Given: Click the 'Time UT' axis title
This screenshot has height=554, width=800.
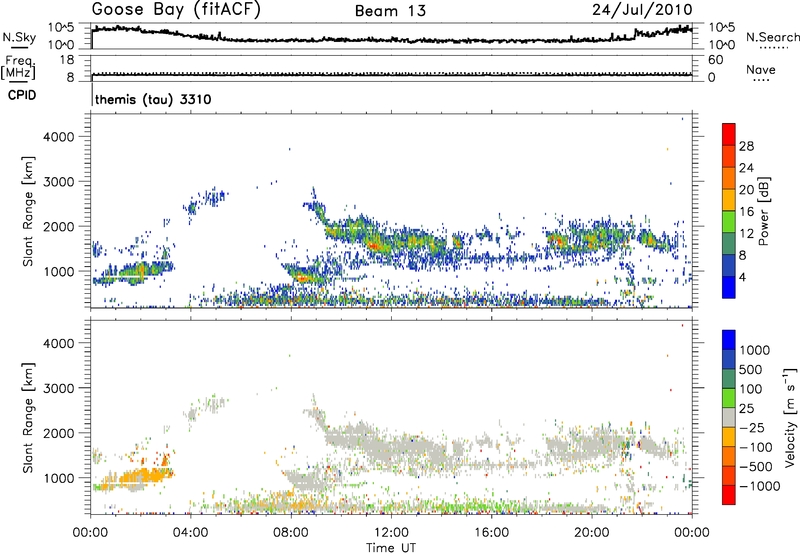Looking at the screenshot, I should click(391, 548).
